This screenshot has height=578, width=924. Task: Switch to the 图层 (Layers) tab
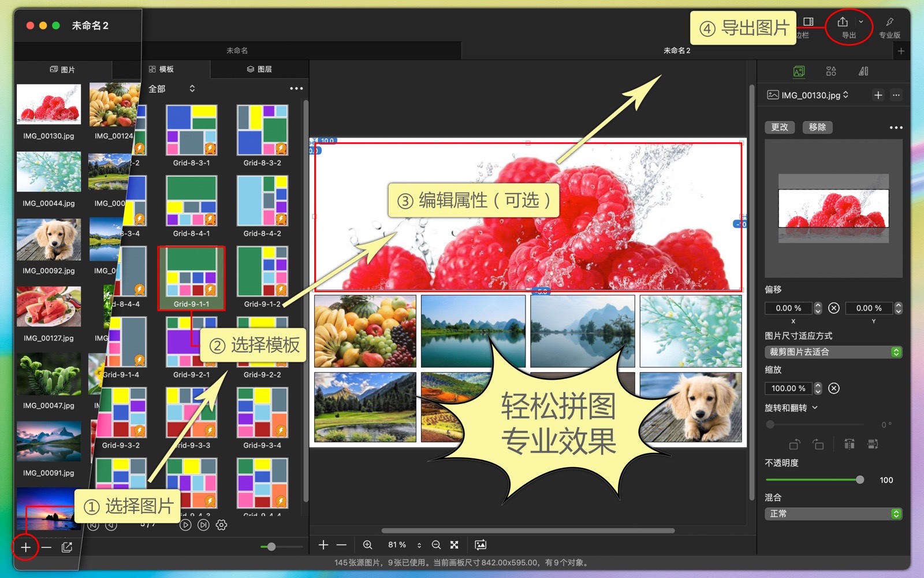(x=259, y=69)
